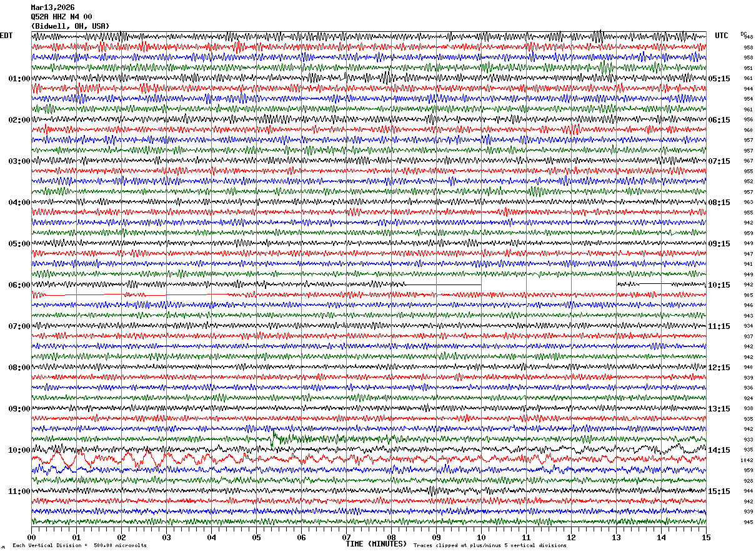Click DC offset value "928"
Screen dimensions: 756x554
pyautogui.click(x=749, y=481)
